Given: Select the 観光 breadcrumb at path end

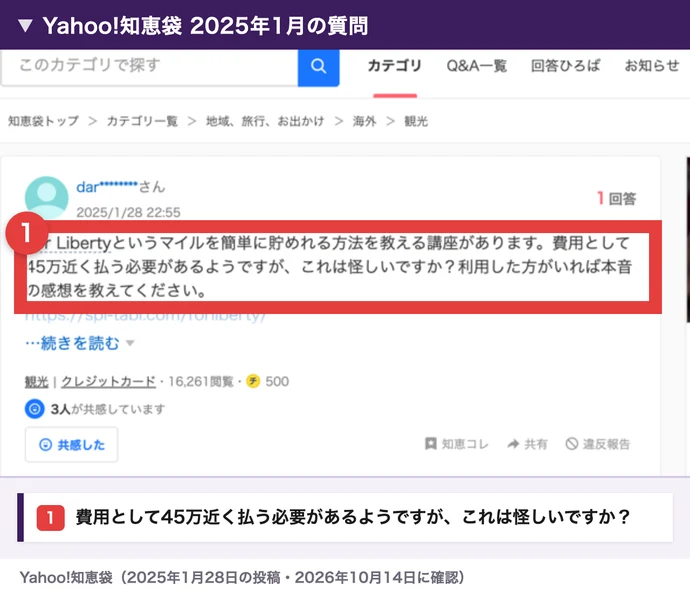Looking at the screenshot, I should pos(416,121).
